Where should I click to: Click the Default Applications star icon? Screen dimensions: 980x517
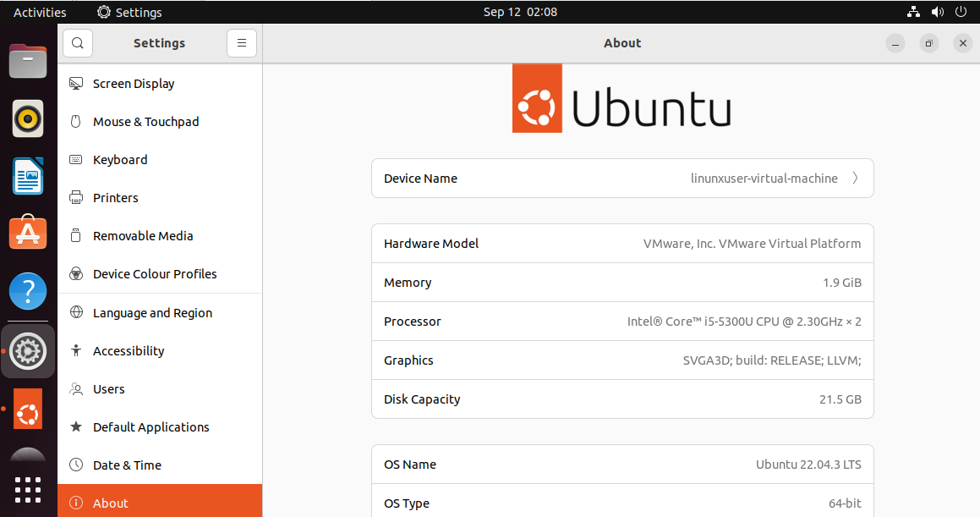(76, 427)
